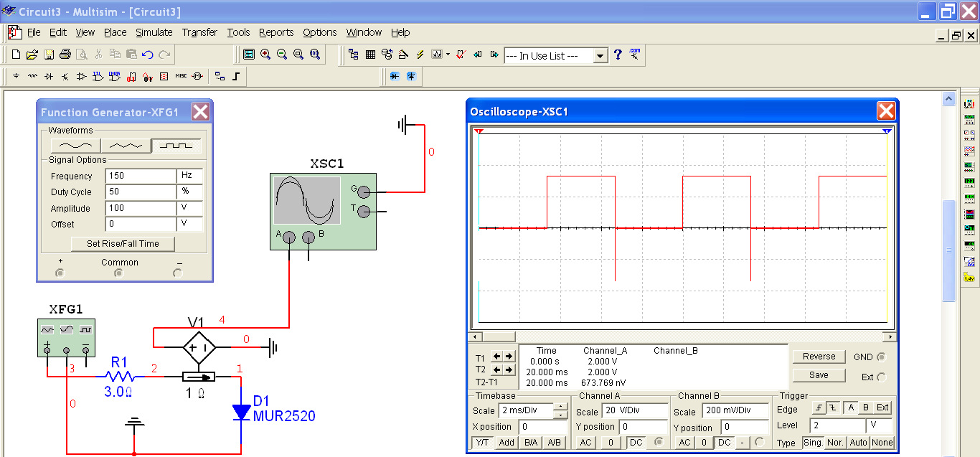Click the Hierarchical Block icon

220,76
